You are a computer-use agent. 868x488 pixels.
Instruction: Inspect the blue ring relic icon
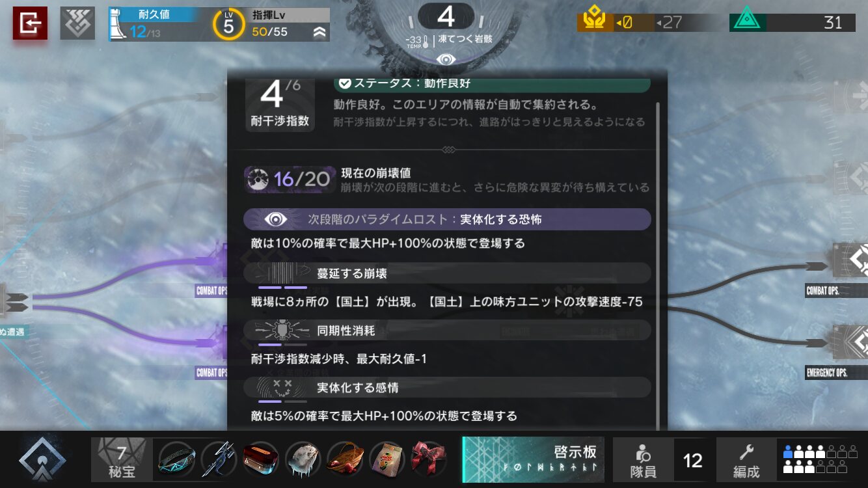coord(176,459)
